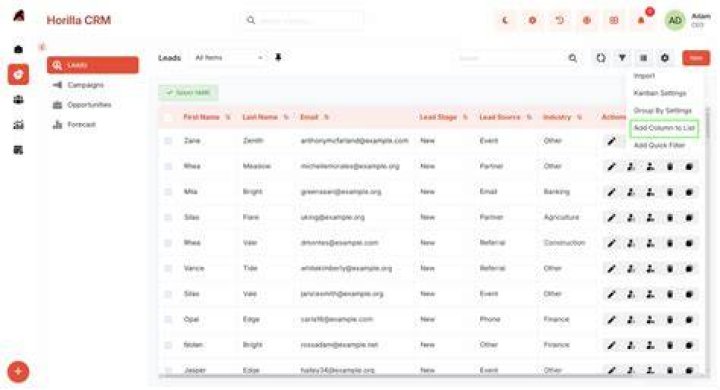Open the All Items view dropdown
The height and width of the screenshot is (390, 720).
228,58
